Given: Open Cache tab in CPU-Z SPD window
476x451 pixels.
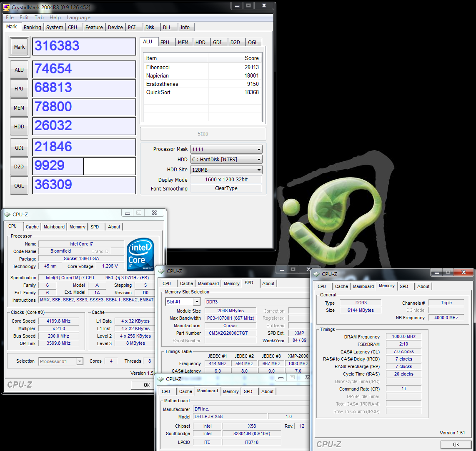Looking at the screenshot, I should (x=186, y=283).
